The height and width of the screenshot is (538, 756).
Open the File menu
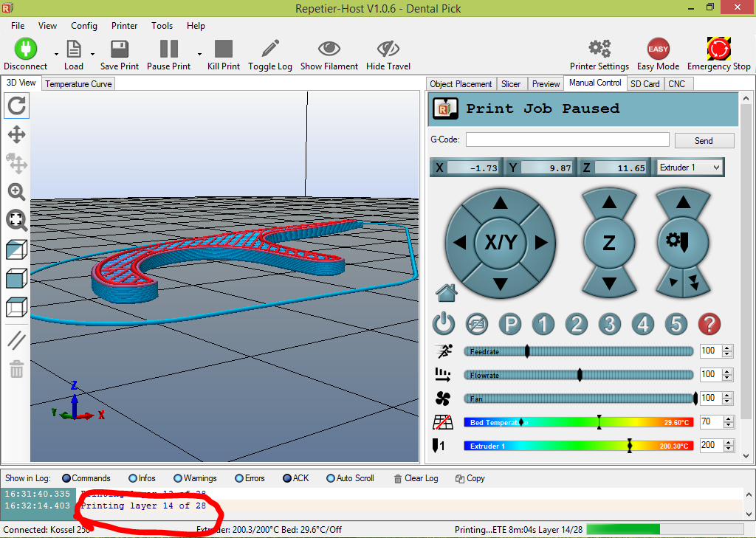18,26
